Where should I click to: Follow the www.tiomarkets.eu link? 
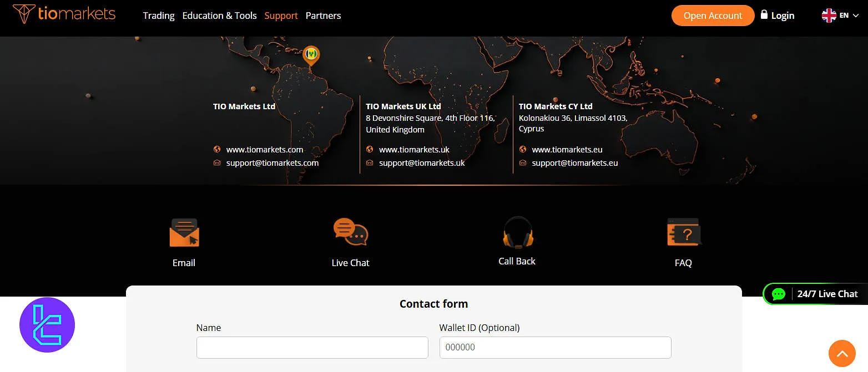point(567,149)
